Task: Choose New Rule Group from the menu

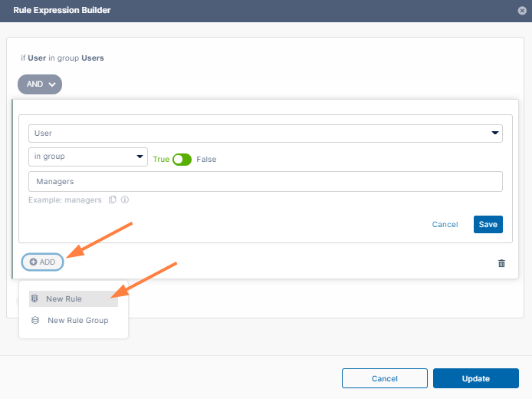Action: pos(77,320)
